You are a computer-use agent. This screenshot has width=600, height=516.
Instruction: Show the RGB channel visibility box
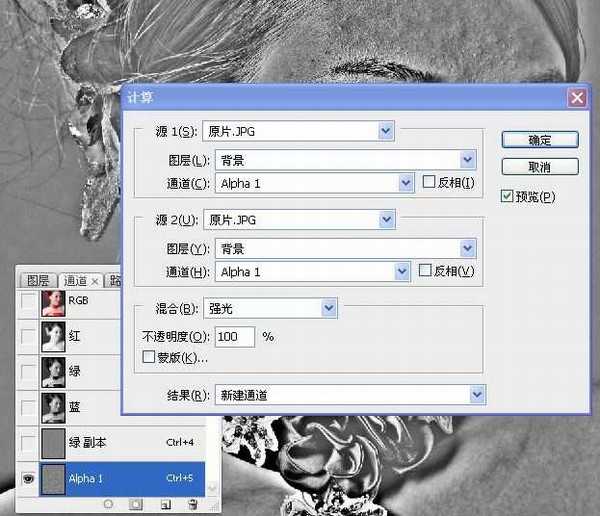pyautogui.click(x=28, y=302)
